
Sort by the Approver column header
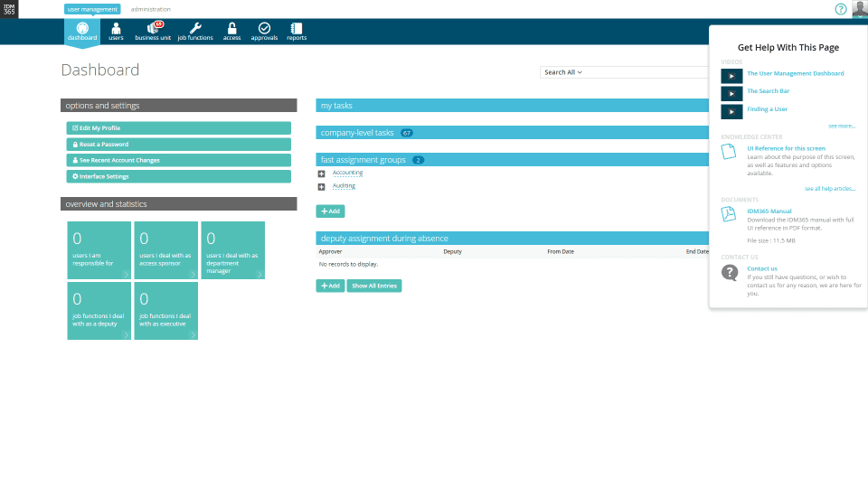(331, 252)
